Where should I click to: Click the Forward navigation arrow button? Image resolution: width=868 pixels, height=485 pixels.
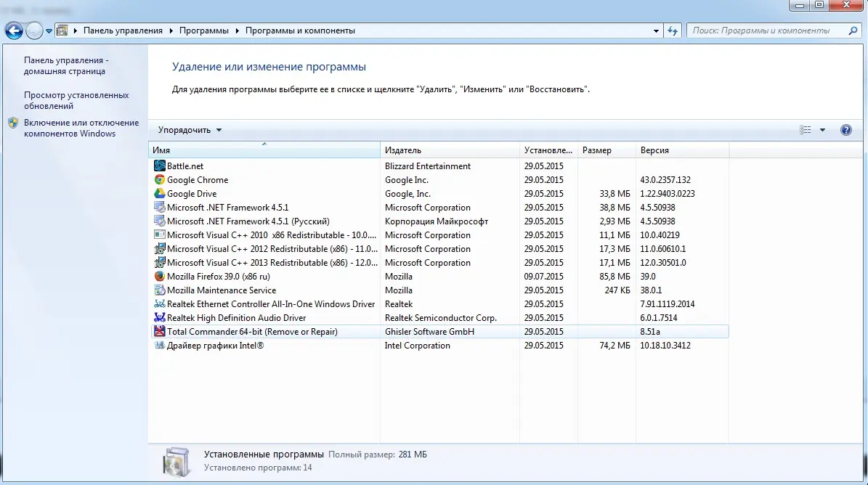pyautogui.click(x=33, y=31)
